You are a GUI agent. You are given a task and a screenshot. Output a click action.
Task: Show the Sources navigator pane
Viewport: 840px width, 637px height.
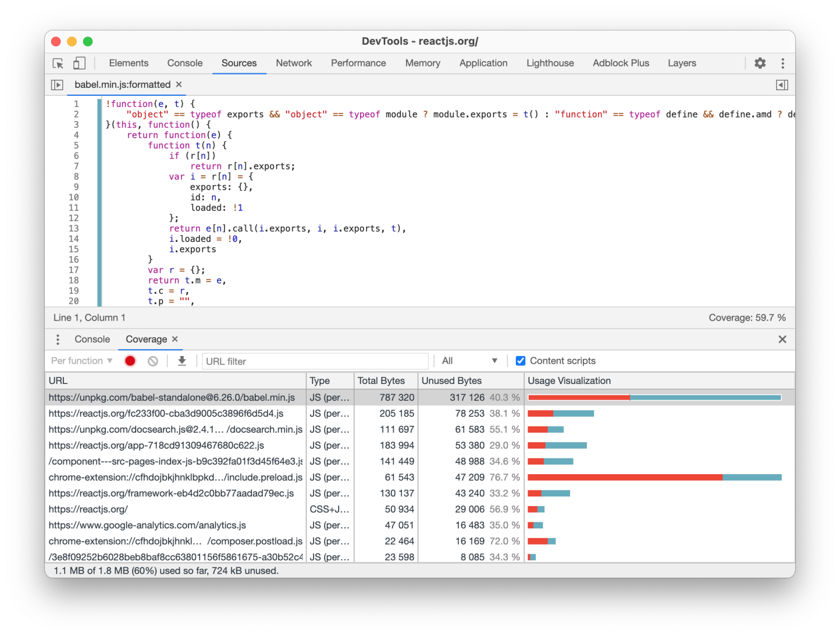pos(57,85)
